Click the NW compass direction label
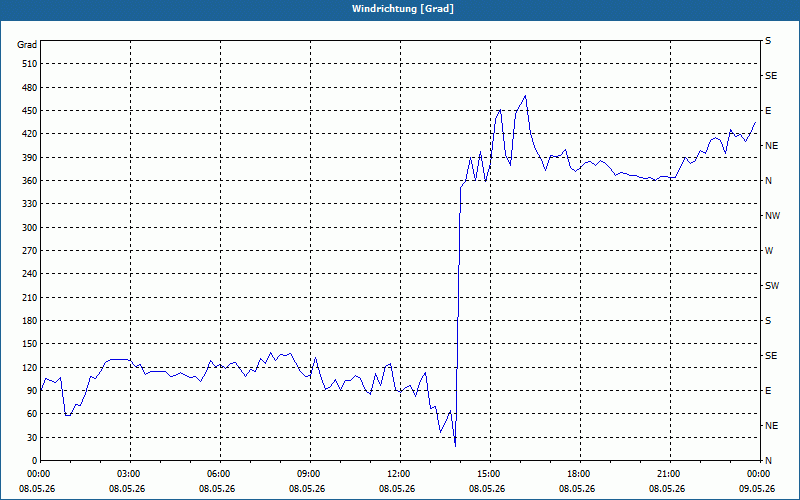Image resolution: width=800 pixels, height=500 pixels. 772,216
